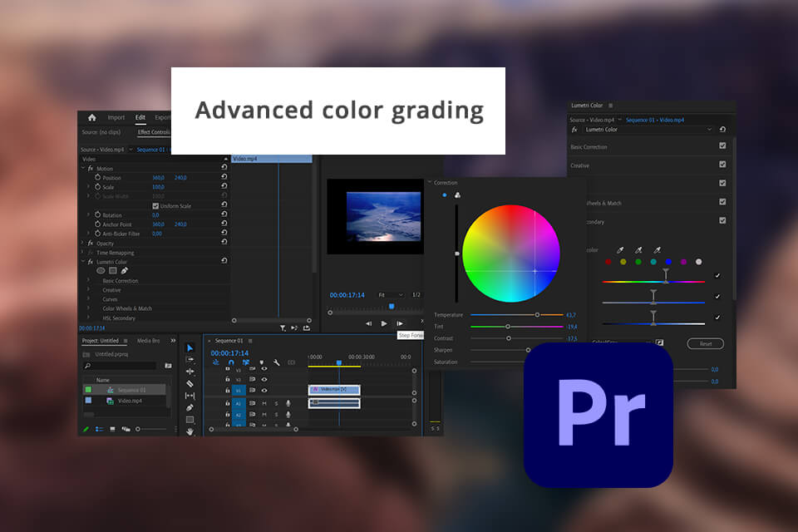Image resolution: width=798 pixels, height=532 pixels.
Task: Reset Lumetri Color effect in Lumetri panel
Action: pos(722,130)
